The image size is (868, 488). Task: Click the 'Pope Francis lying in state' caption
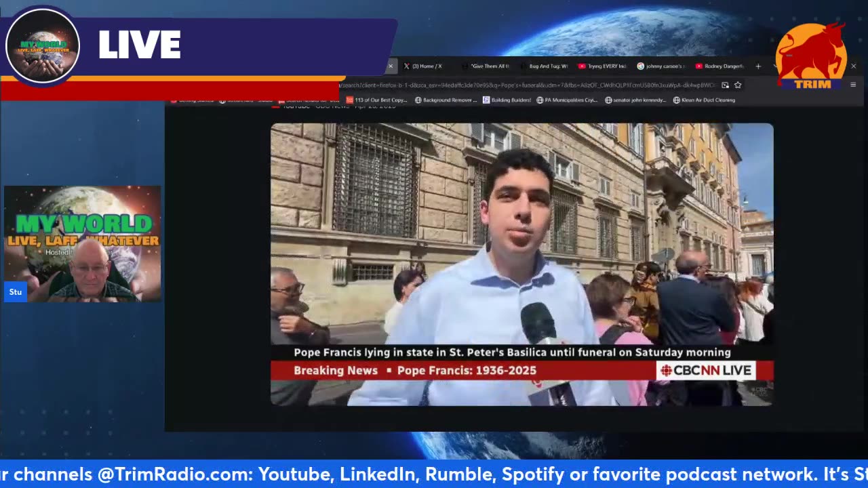[x=512, y=352]
